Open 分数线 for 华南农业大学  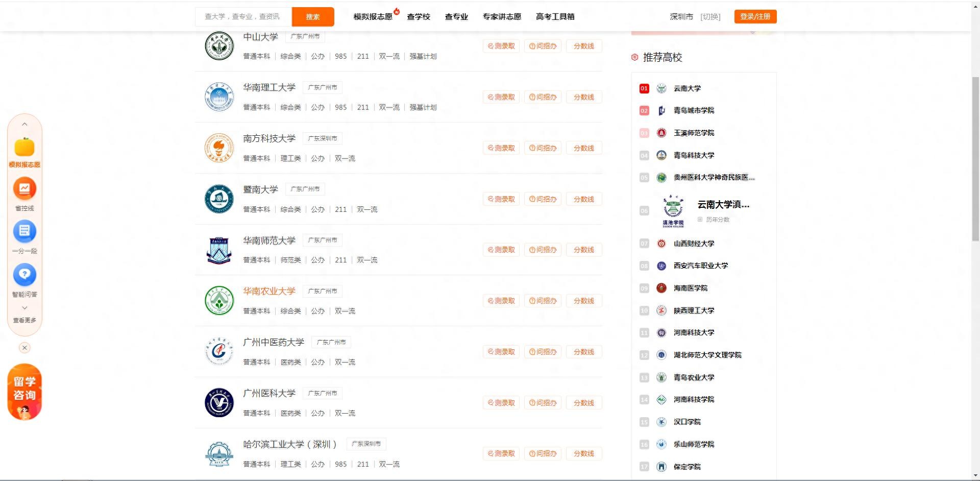click(x=583, y=301)
